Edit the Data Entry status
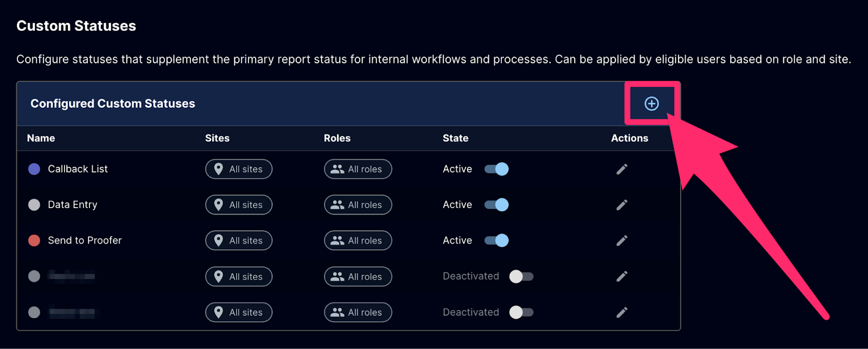868x349 pixels. [622, 205]
